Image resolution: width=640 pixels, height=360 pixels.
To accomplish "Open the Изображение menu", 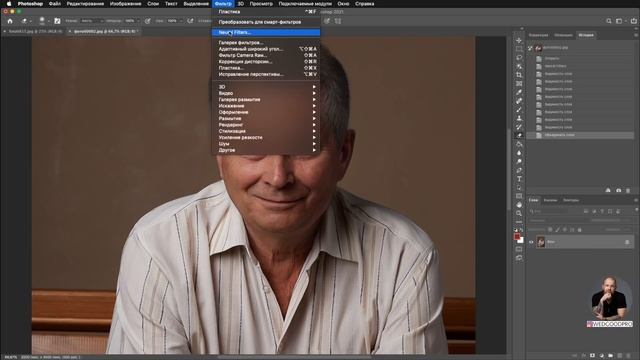I will click(125, 4).
